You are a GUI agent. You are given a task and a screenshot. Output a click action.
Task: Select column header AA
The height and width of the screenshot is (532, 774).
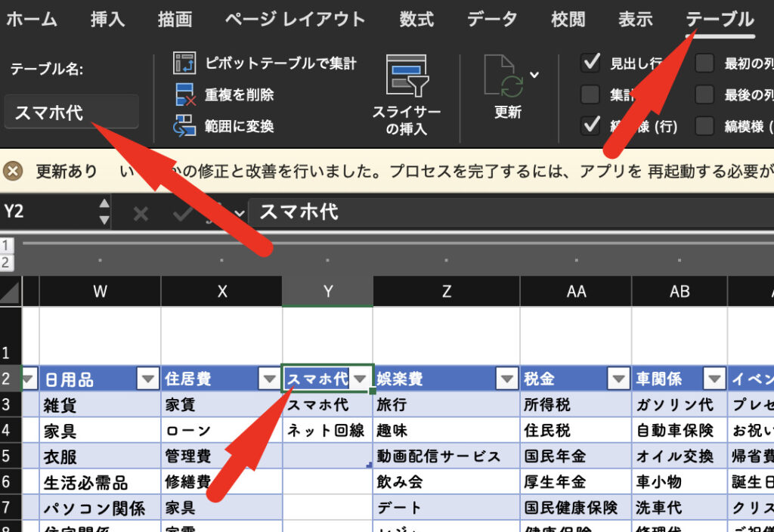point(576,291)
